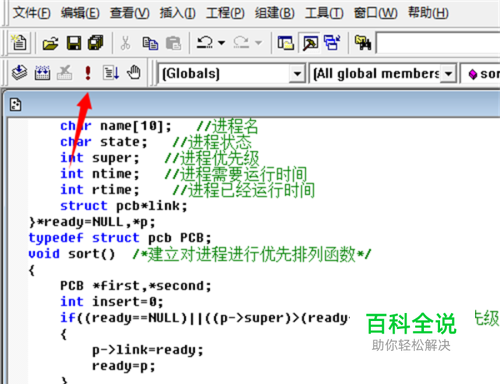Click the Undo arrow icon
The width and height of the screenshot is (500, 384).
click(x=205, y=43)
